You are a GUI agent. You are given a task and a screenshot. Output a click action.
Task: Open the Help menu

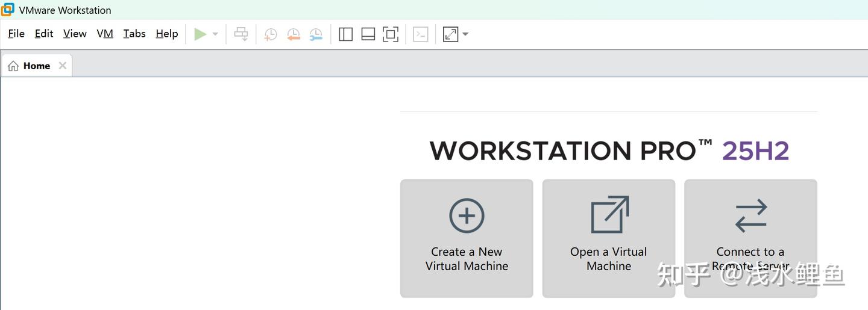click(x=167, y=34)
